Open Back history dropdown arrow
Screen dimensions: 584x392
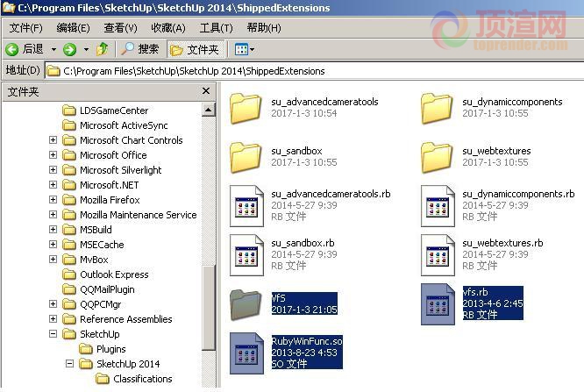(54, 49)
